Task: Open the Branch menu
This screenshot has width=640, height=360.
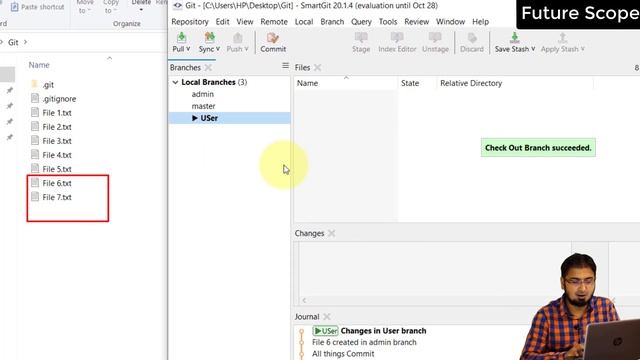Action: click(332, 22)
